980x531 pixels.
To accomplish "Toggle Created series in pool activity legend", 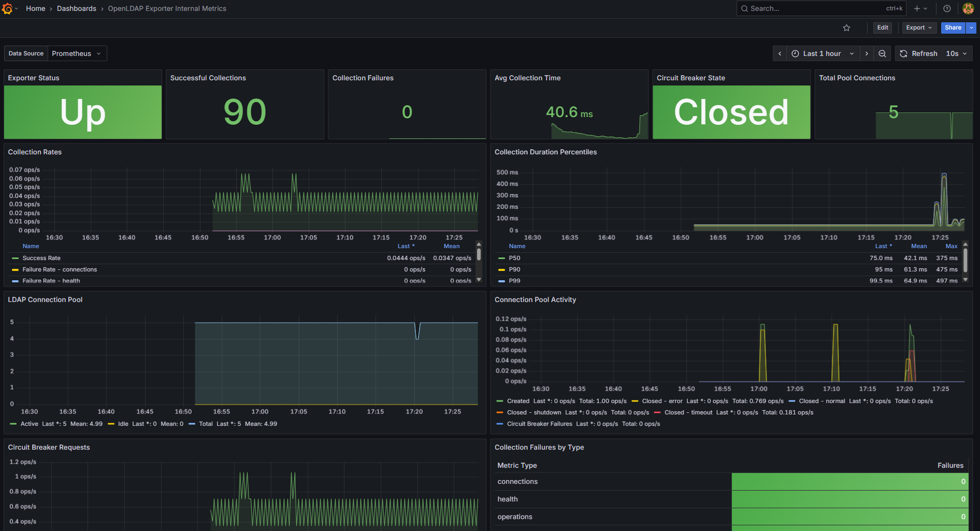I will coord(518,401).
